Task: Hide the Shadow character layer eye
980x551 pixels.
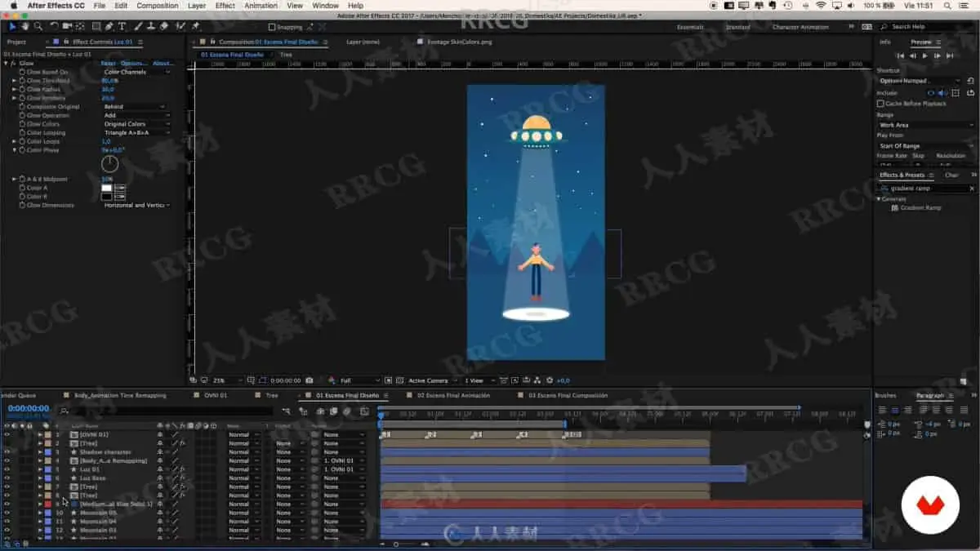Action: coord(7,452)
